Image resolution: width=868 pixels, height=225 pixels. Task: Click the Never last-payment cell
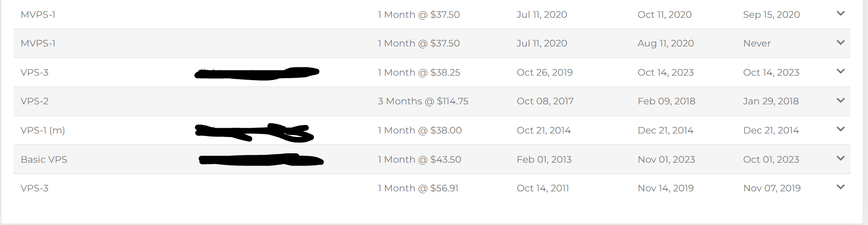[757, 43]
